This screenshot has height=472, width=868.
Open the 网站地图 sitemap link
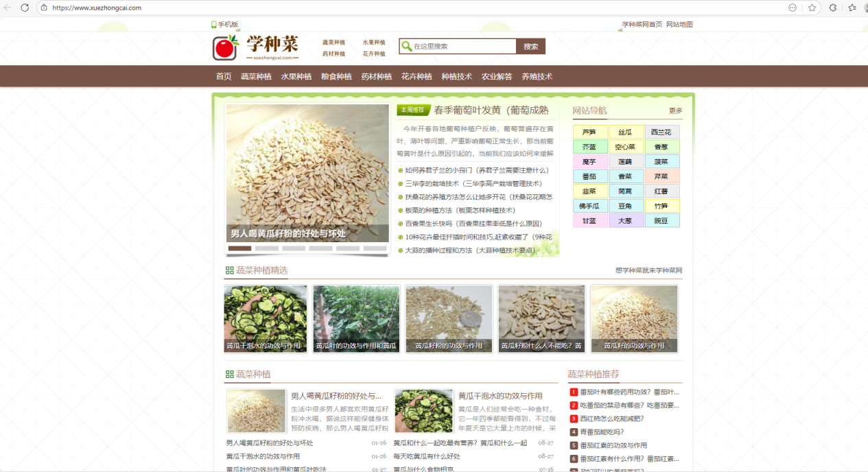(679, 24)
